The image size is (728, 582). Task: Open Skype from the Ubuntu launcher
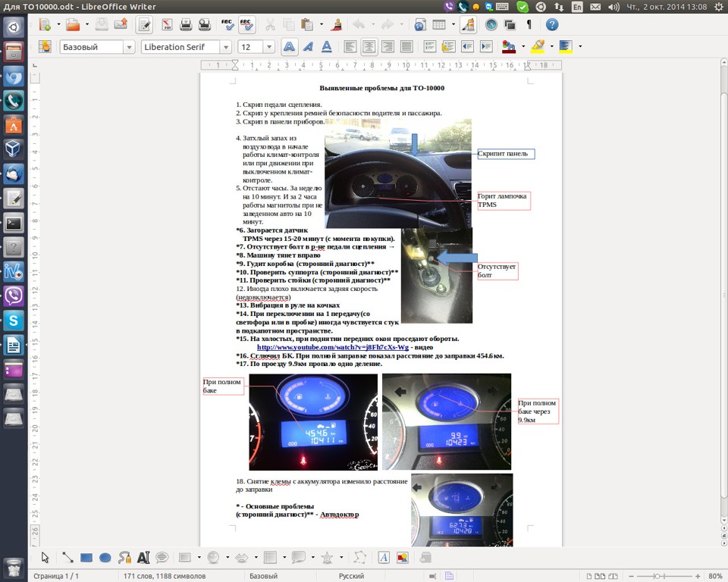(x=14, y=321)
